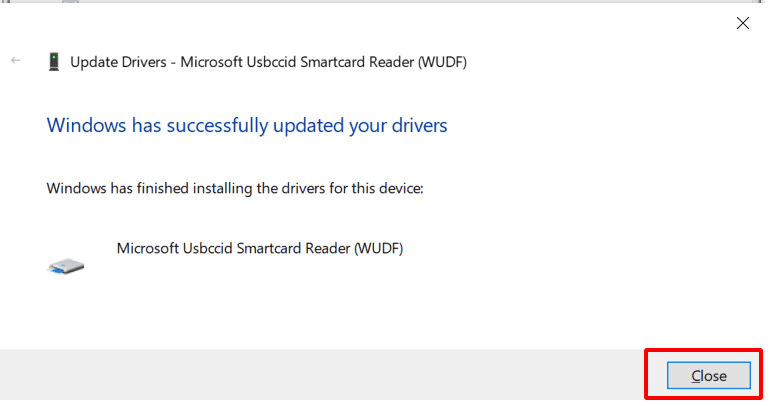Go back using the left arrow
The width and height of the screenshot is (776, 406).
(x=15, y=60)
